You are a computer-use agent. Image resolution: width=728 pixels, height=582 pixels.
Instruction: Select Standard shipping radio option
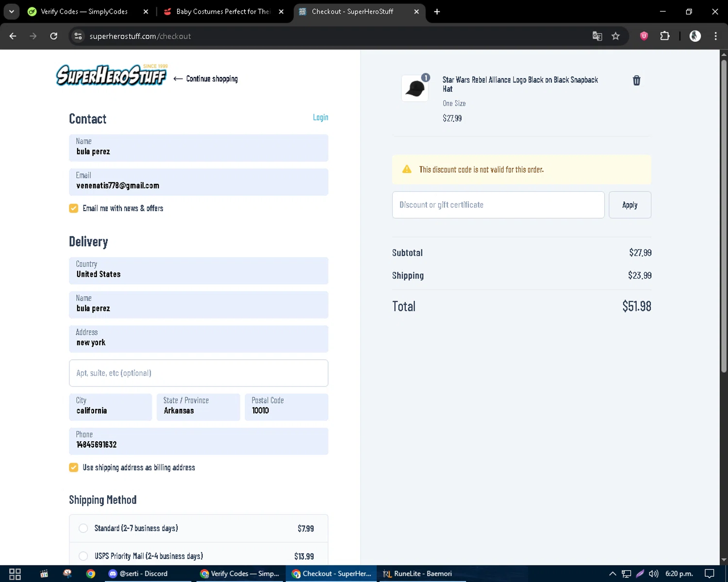pos(83,528)
